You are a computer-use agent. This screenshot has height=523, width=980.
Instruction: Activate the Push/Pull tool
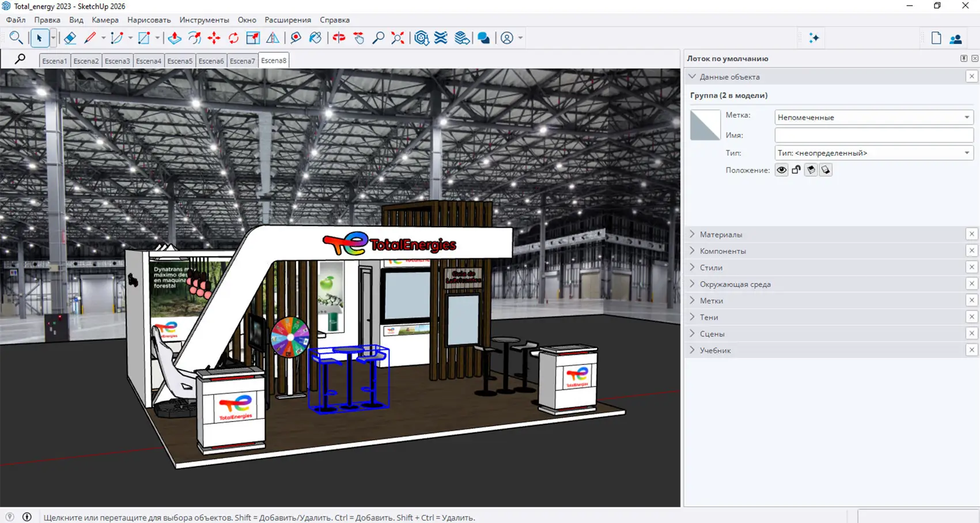click(x=175, y=38)
